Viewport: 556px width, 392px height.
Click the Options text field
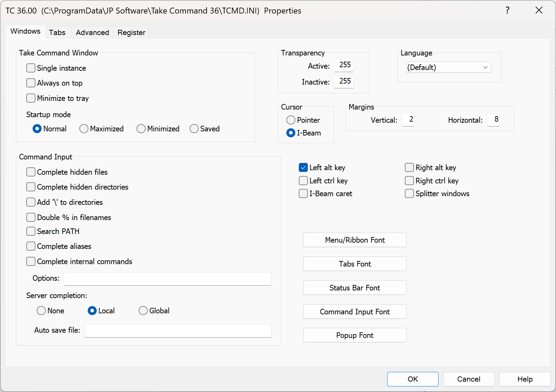coord(168,279)
